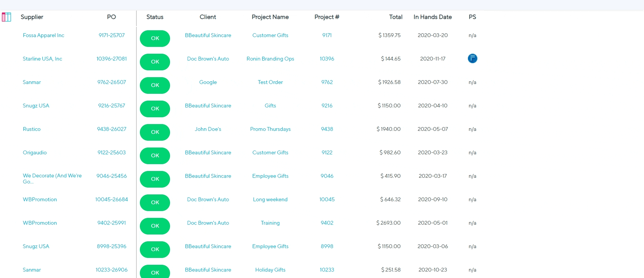The height and width of the screenshot is (278, 644).
Task: Click OK status on Sanmar Holiday Gifts row
Action: [155, 272]
